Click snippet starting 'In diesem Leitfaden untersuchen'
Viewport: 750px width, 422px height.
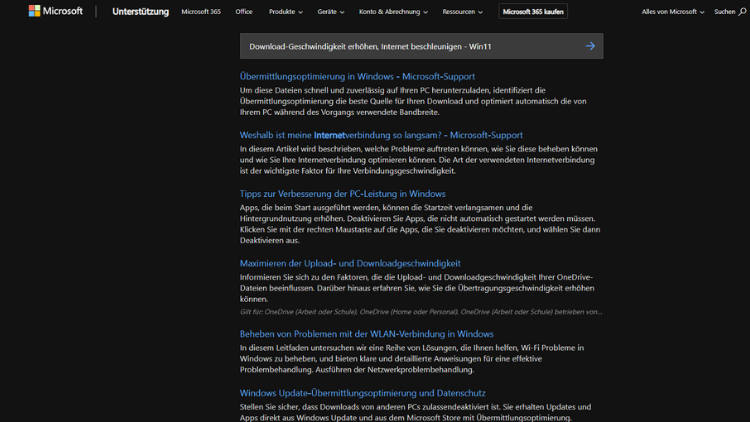412,359
